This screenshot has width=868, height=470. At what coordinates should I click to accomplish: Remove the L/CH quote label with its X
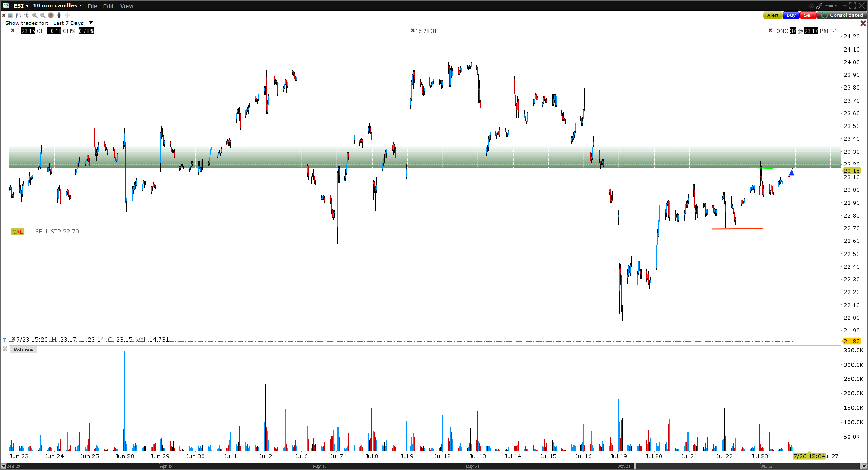13,31
